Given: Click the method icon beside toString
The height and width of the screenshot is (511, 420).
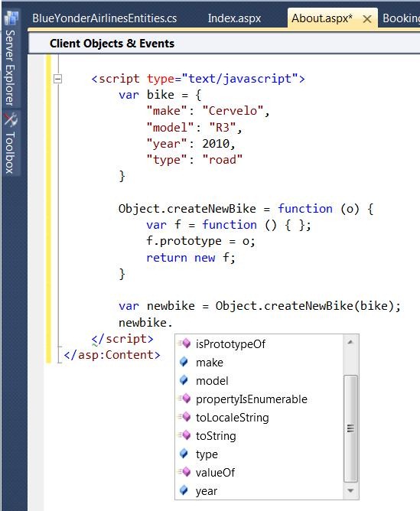Looking at the screenshot, I should [x=184, y=435].
